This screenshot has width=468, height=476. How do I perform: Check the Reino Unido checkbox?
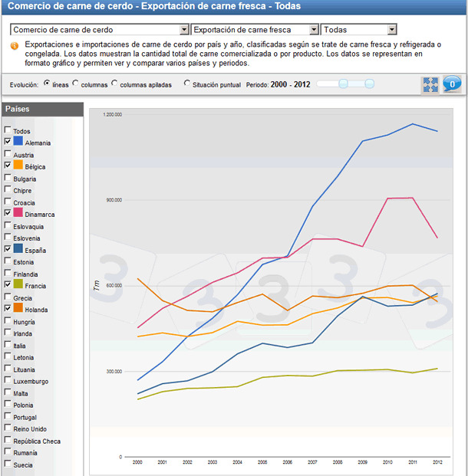(8, 428)
